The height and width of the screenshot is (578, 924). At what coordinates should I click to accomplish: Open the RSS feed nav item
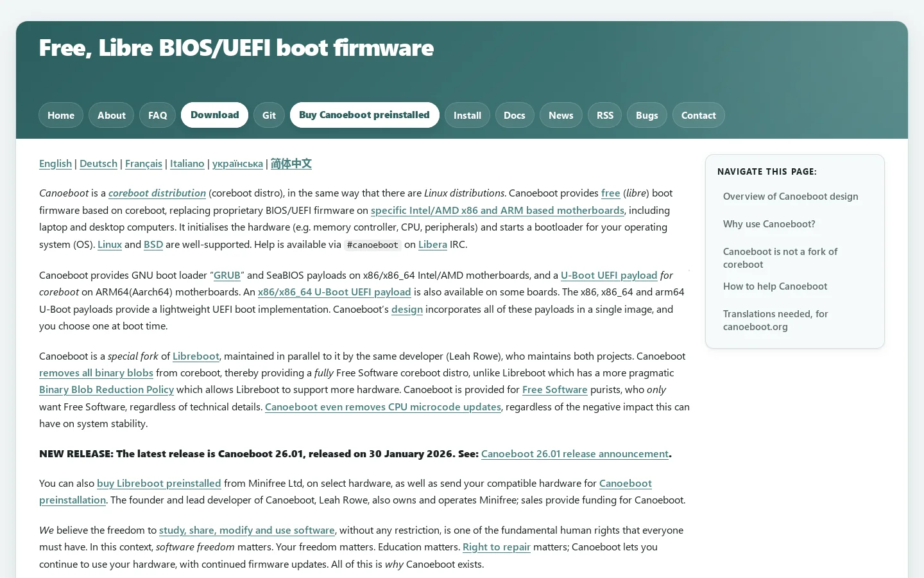point(605,115)
